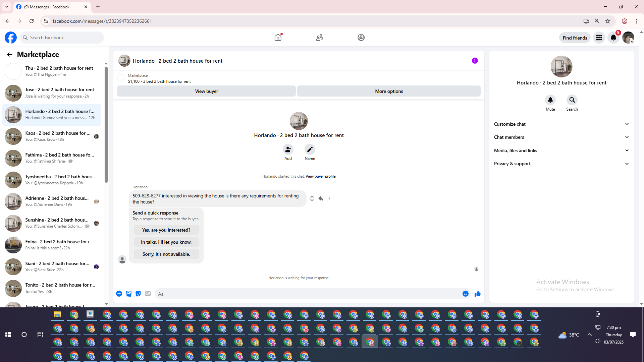Open the emoji picker in message box
This screenshot has height=362, width=644.
(x=465, y=294)
